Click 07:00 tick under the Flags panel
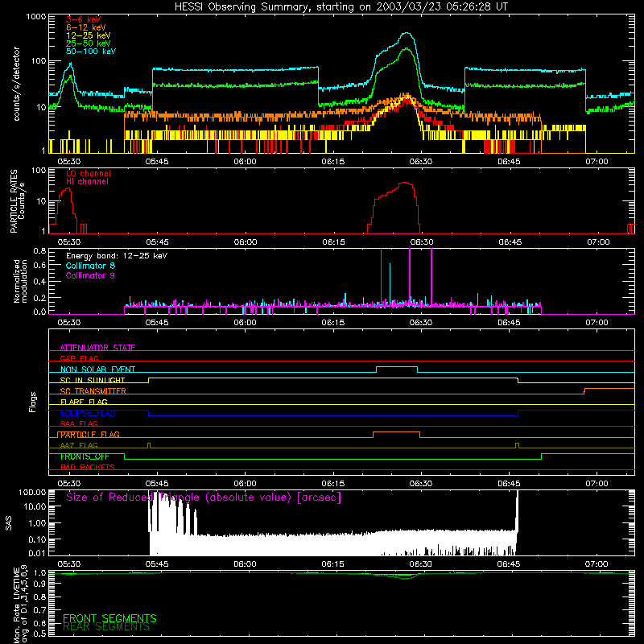The width and height of the screenshot is (644, 644). (x=597, y=484)
